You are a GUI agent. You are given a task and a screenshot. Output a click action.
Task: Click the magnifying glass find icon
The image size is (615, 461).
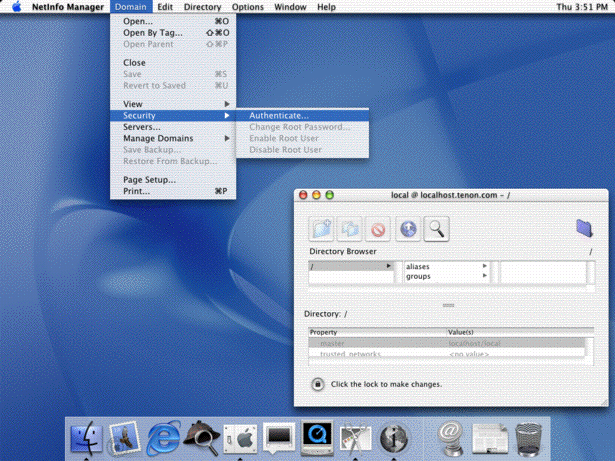436,229
